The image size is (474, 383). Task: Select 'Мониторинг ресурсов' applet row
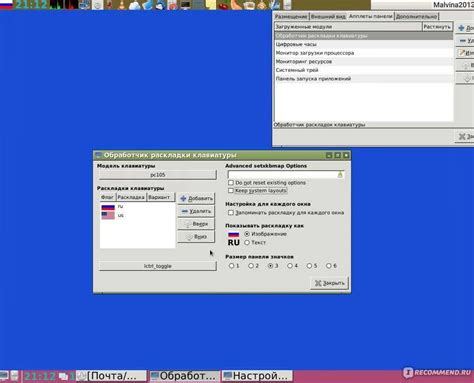pyautogui.click(x=364, y=62)
